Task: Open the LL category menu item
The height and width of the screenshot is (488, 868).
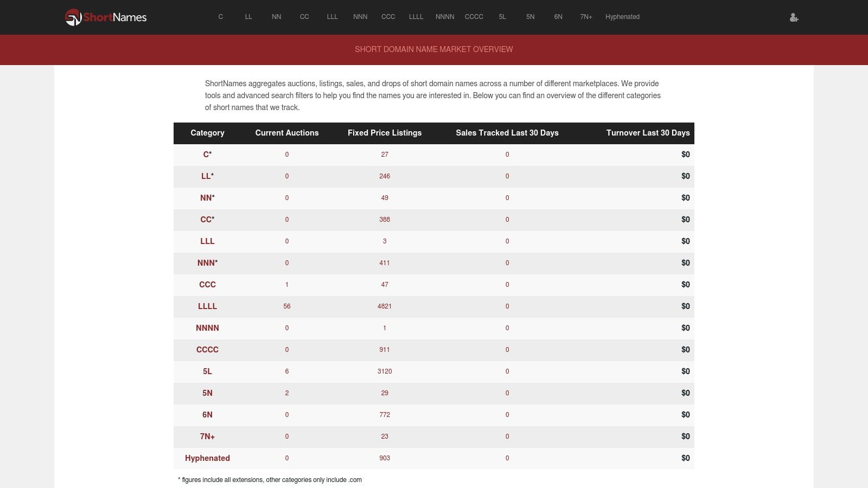Action: click(x=248, y=17)
